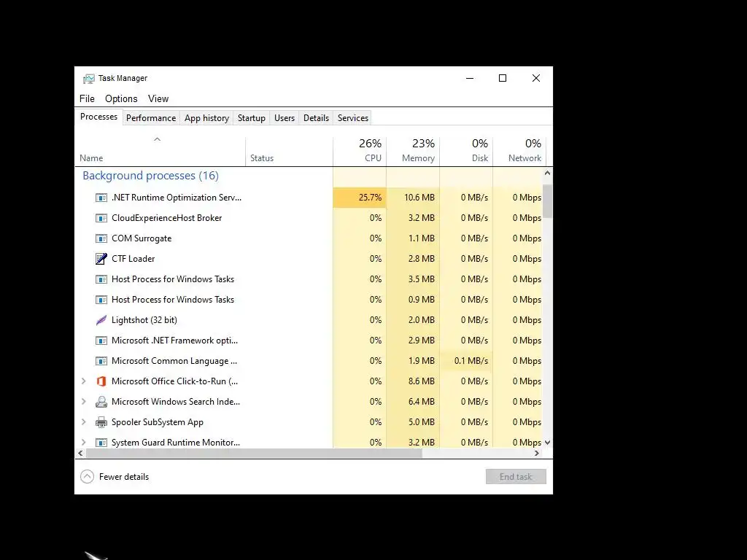The width and height of the screenshot is (747, 560).
Task: Click the horizontal scrollbar thumb
Action: [x=254, y=454]
